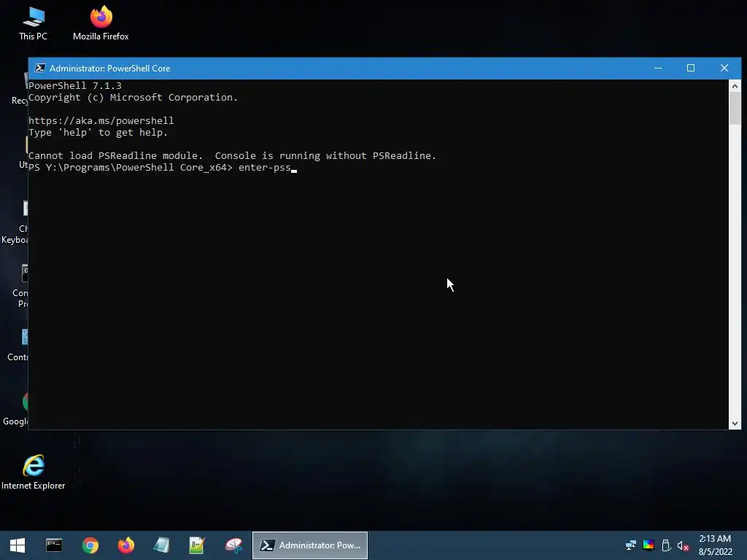Click the Copyright Microsoft Corporation line

click(x=133, y=97)
